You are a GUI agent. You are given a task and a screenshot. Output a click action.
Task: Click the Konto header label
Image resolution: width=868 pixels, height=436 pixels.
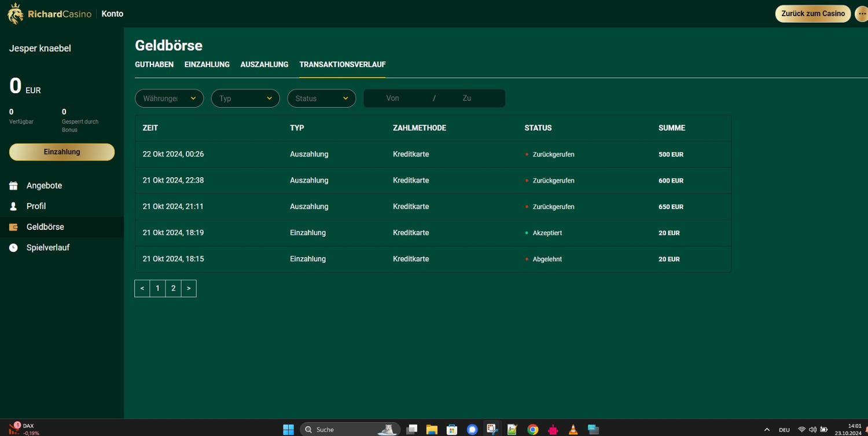[x=112, y=14]
